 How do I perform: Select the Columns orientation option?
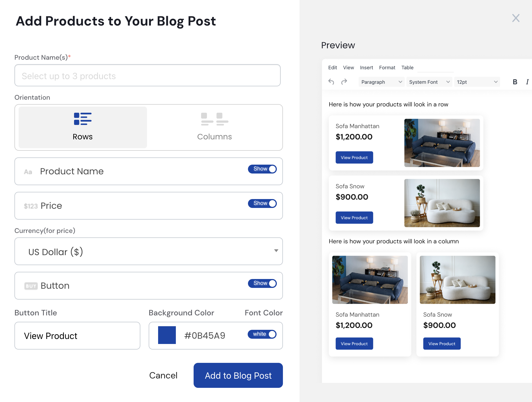214,127
